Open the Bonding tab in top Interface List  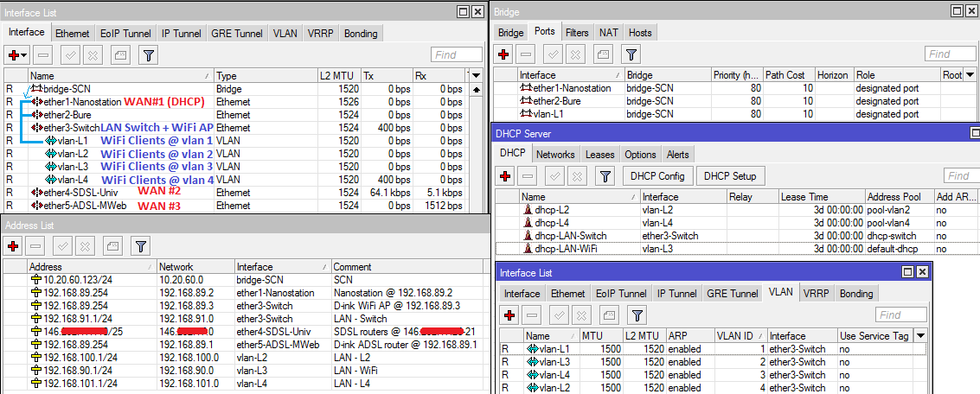(x=361, y=34)
